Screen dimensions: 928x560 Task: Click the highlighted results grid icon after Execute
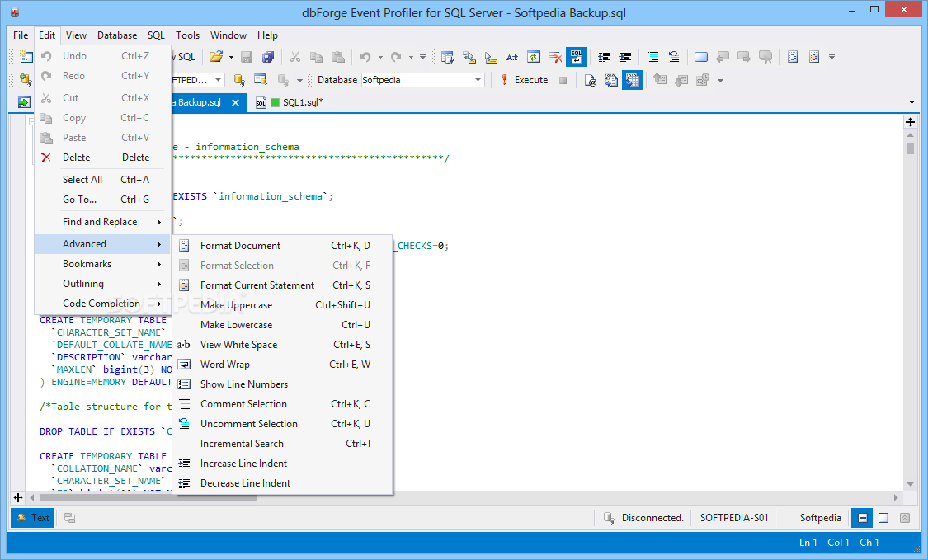(633, 80)
